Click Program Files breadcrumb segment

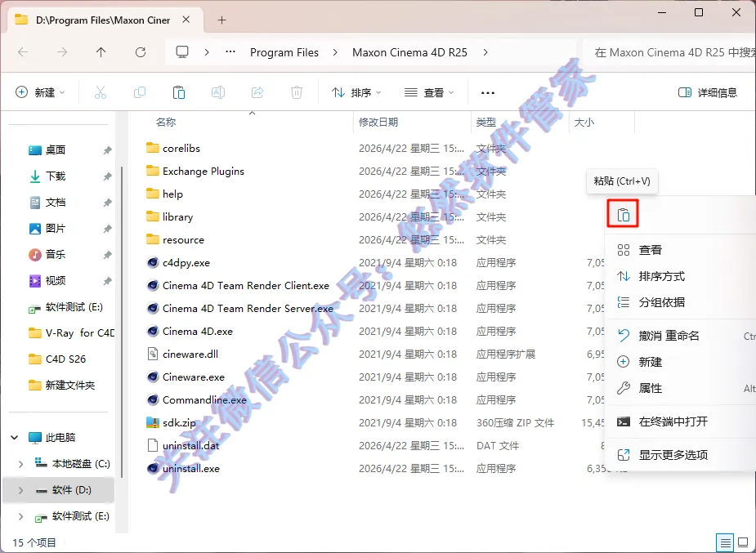click(x=284, y=52)
